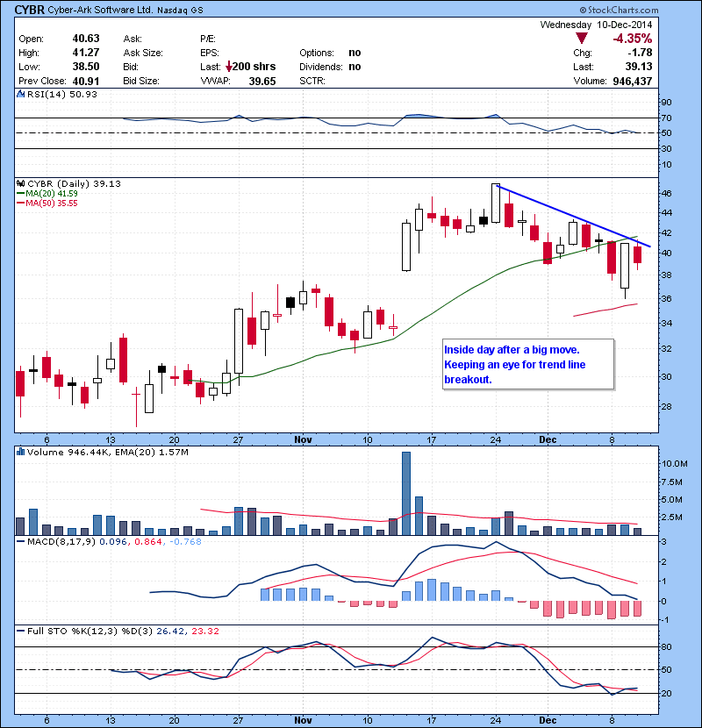Screen dimensions: 702x728
Task: Click the red MA(50) legend line marker
Action: [x=20, y=203]
